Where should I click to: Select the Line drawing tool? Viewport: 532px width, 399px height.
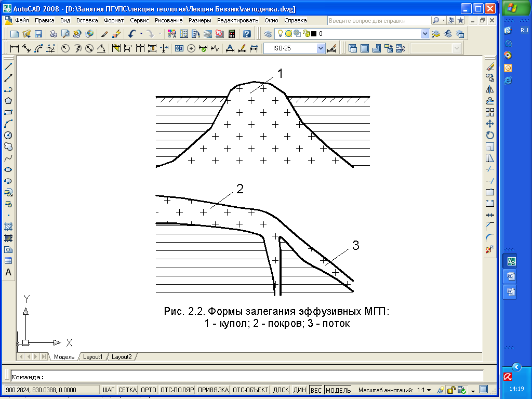(x=8, y=67)
